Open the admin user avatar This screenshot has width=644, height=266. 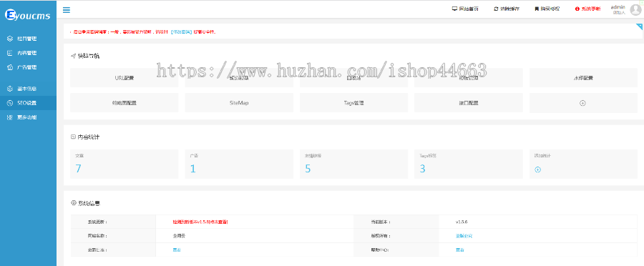click(635, 10)
